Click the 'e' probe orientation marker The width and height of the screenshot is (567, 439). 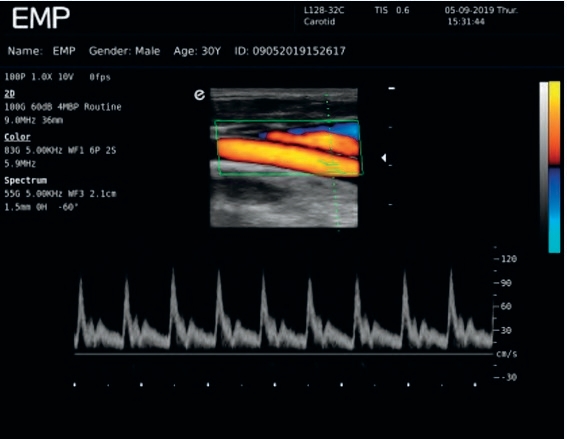pos(200,95)
